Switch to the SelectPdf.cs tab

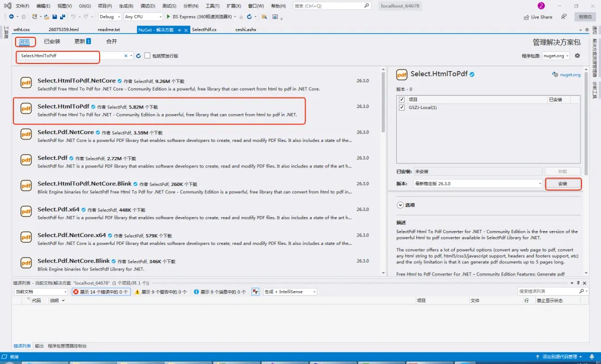point(204,29)
